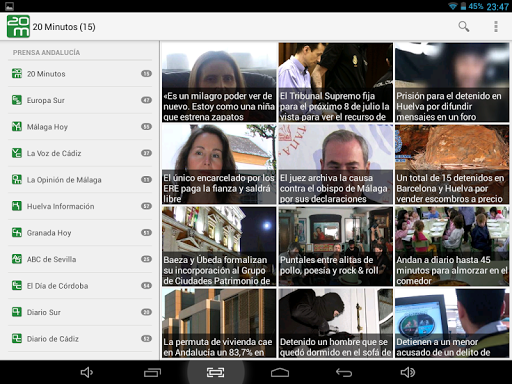Select Huelva Información in sidebar
Image resolution: width=512 pixels, height=384 pixels.
[x=80, y=206]
